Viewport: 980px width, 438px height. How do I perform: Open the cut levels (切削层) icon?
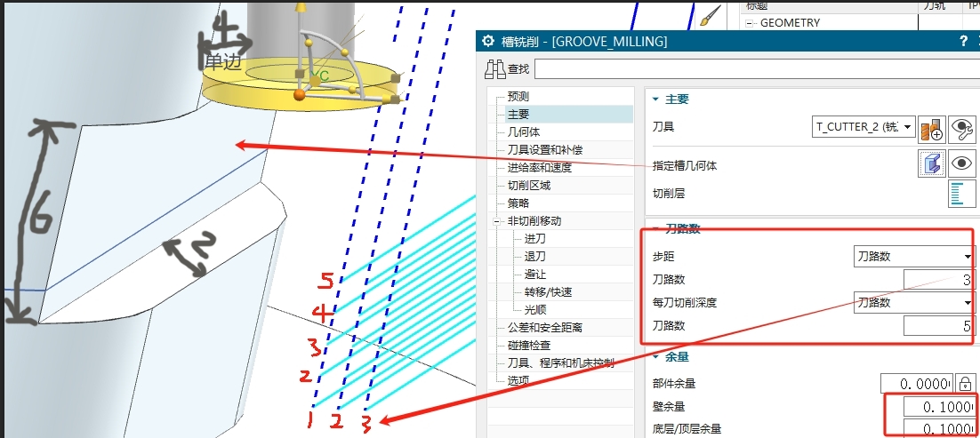coord(962,193)
